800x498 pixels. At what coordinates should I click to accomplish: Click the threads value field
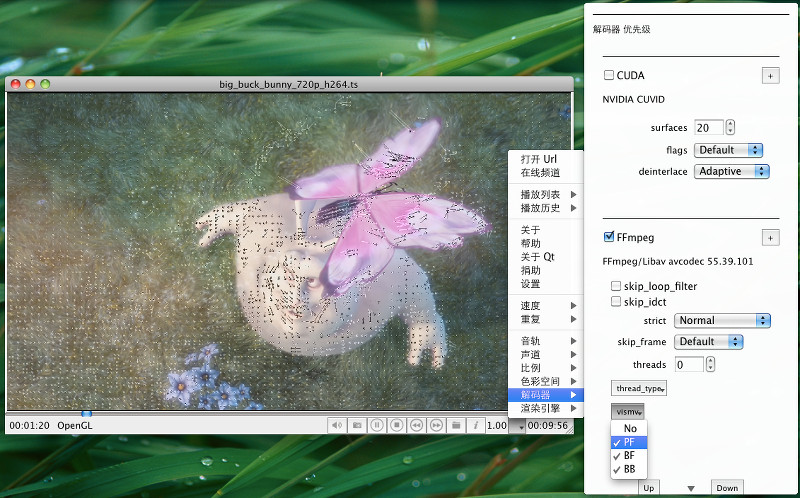coord(689,364)
